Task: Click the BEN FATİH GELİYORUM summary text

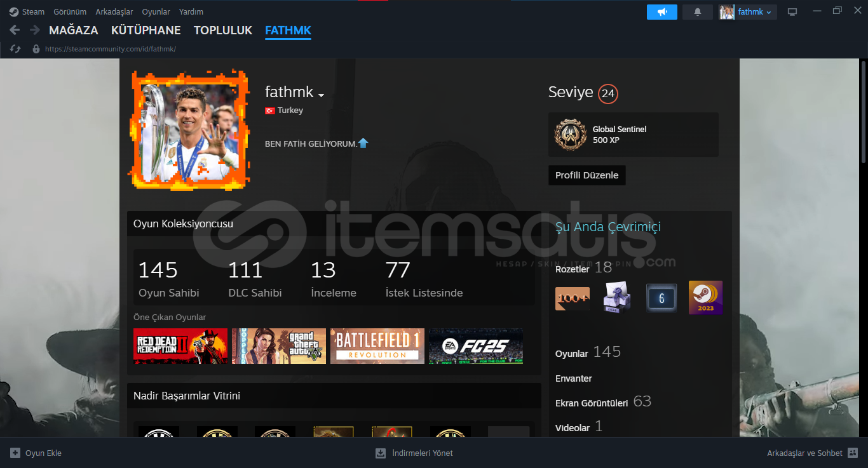Action: tap(311, 144)
